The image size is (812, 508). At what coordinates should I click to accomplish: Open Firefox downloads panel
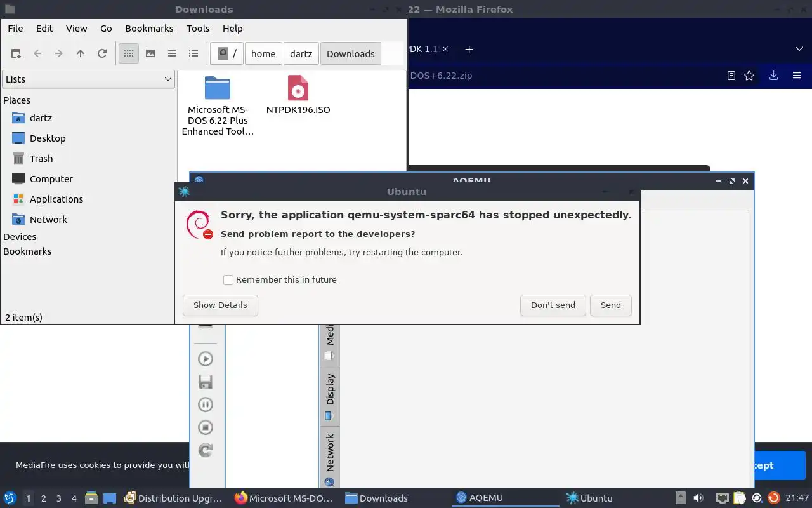coord(773,76)
